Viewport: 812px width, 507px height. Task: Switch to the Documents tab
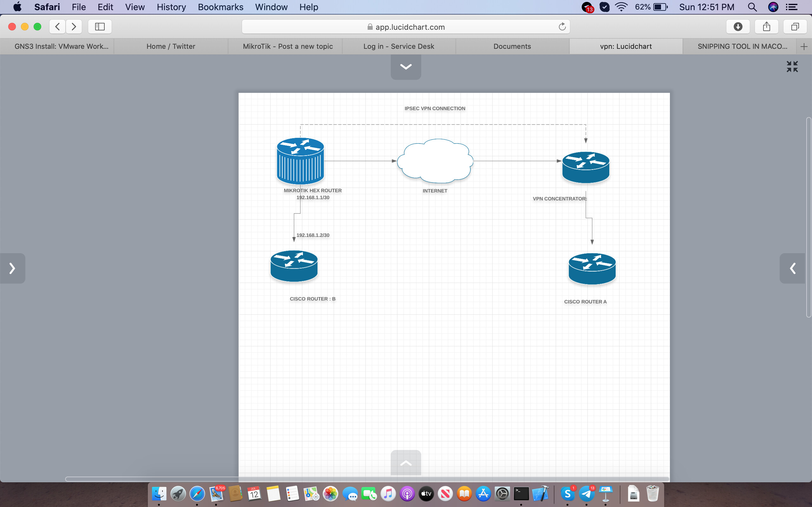pos(512,46)
